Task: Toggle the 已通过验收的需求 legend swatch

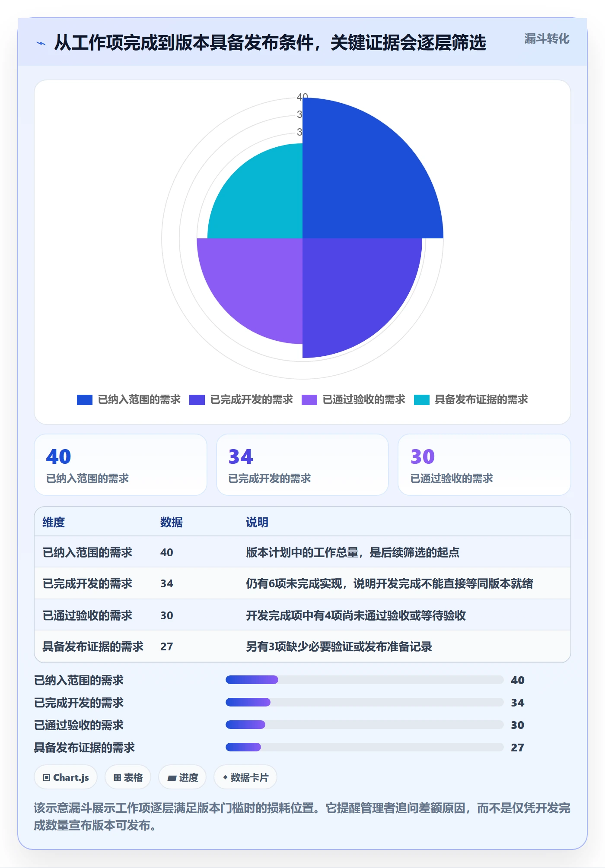Action: 309,399
